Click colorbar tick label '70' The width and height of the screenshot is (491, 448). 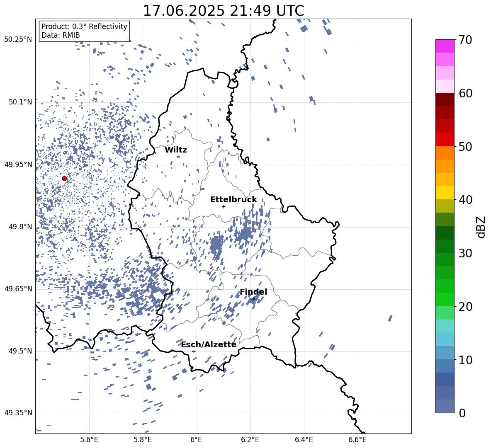[465, 40]
